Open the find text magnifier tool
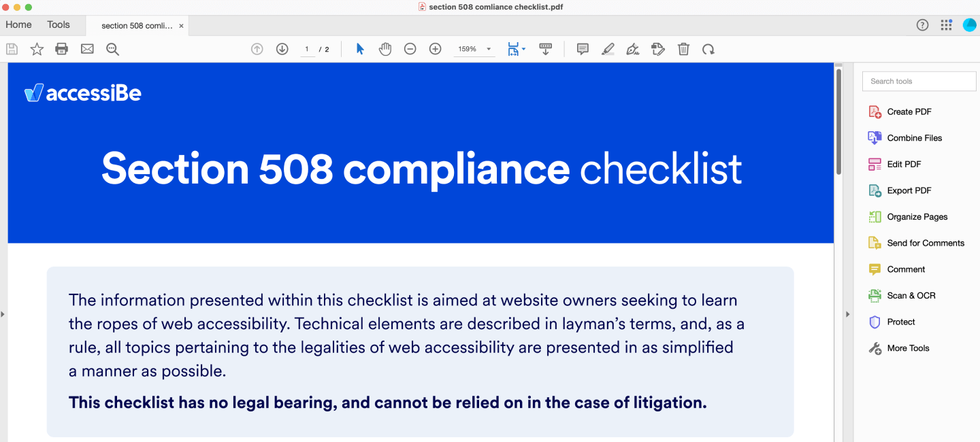Image resolution: width=980 pixels, height=442 pixels. coord(112,49)
